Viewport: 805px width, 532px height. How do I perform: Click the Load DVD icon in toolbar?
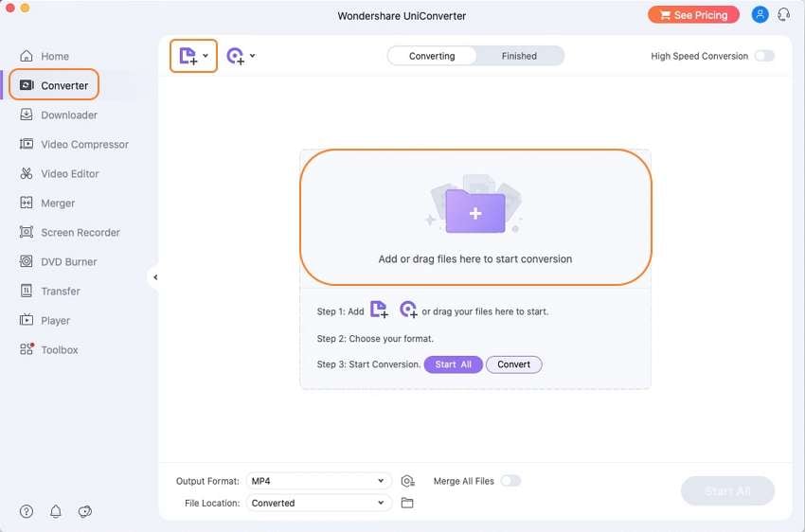pyautogui.click(x=236, y=56)
